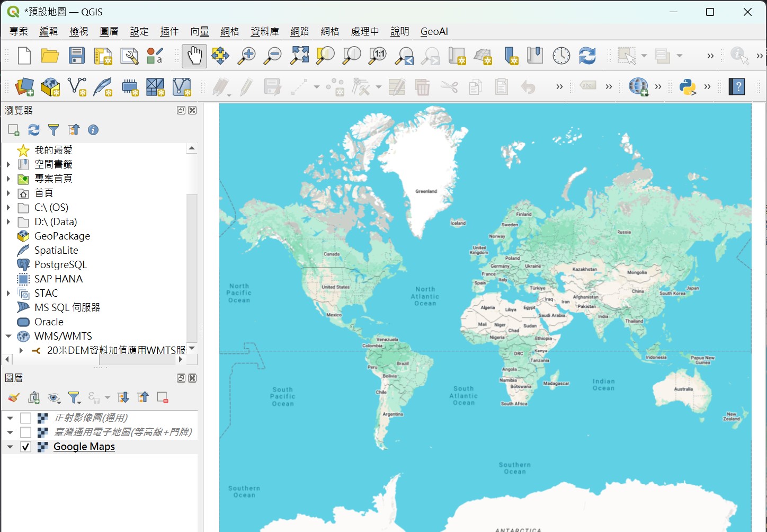Select the Pan Map hand tool

coord(194,56)
